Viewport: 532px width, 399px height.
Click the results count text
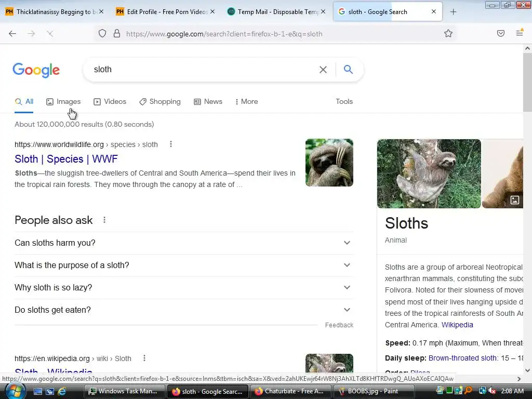point(84,125)
